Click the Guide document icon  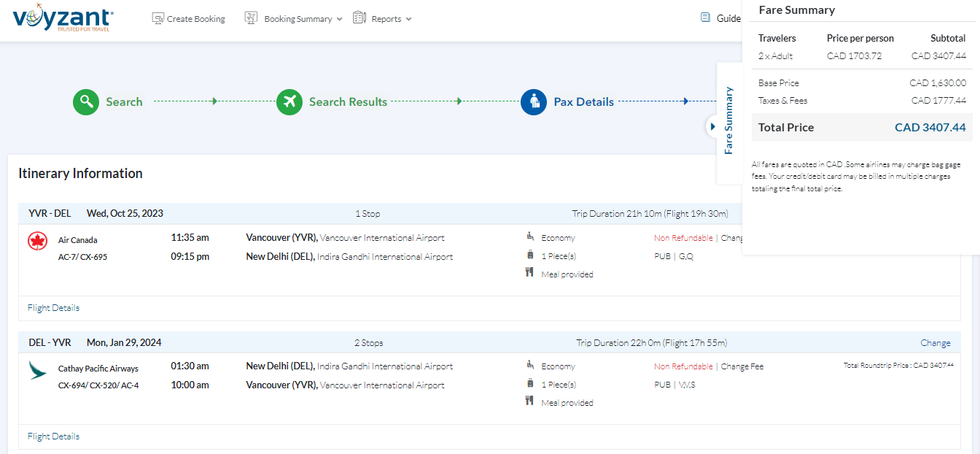tap(705, 18)
